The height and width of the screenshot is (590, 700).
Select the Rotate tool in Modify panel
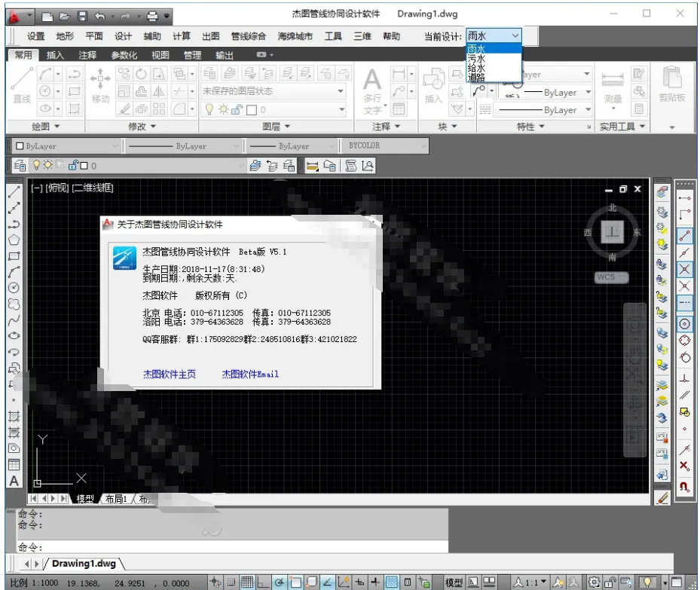click(x=141, y=74)
